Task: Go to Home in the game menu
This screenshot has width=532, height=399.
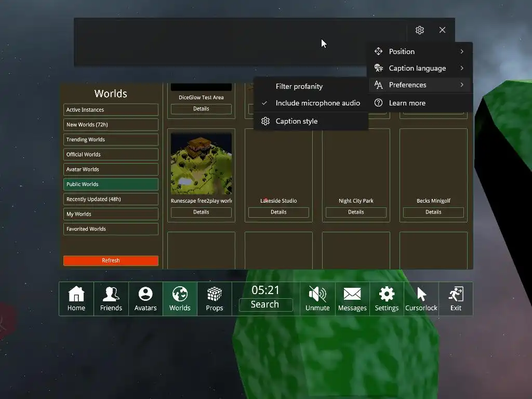Action: click(x=76, y=299)
